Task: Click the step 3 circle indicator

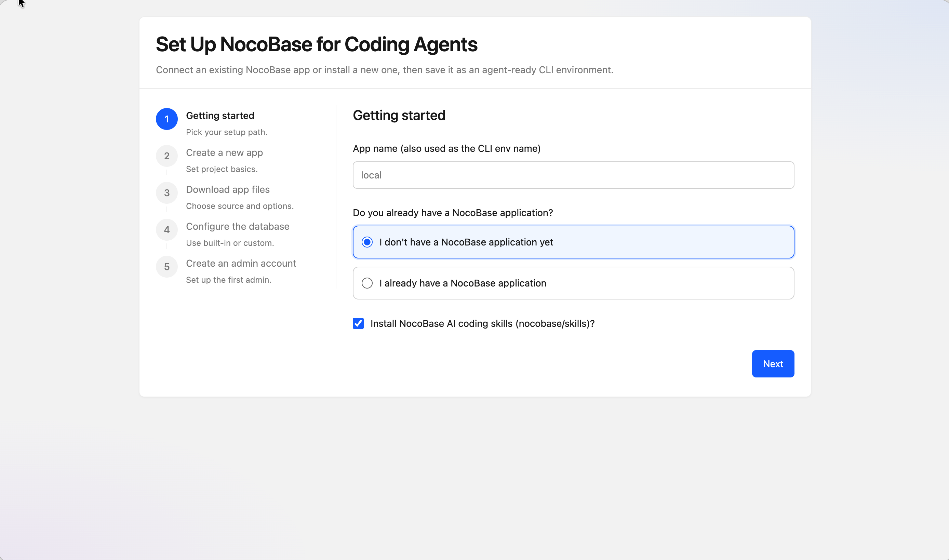Action: click(x=166, y=192)
